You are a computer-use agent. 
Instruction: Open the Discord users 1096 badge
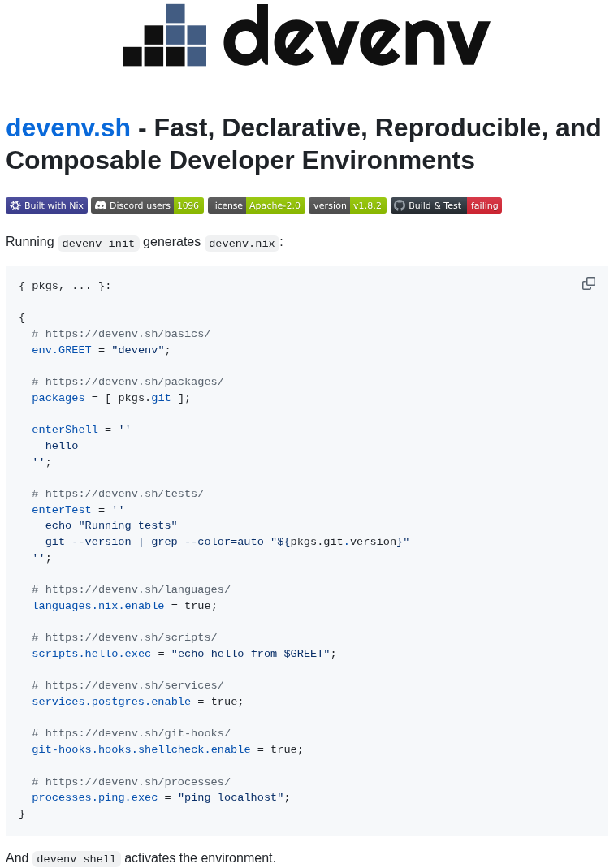tap(147, 205)
